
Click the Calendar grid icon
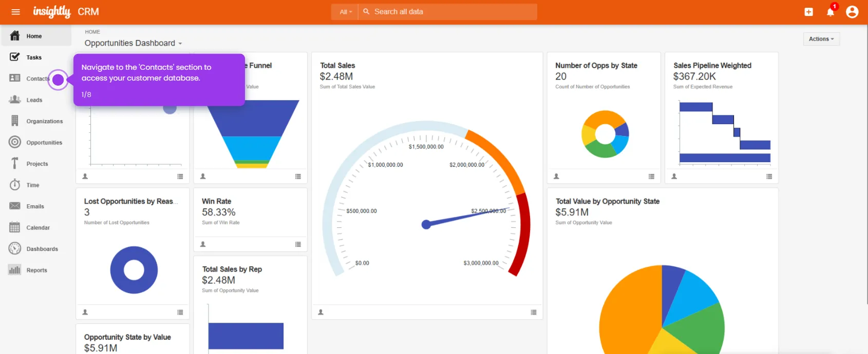[x=15, y=227]
